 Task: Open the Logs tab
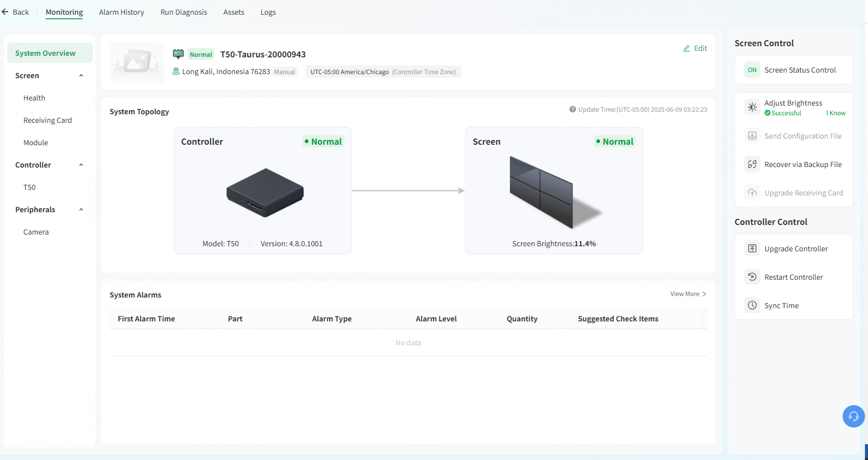(268, 12)
